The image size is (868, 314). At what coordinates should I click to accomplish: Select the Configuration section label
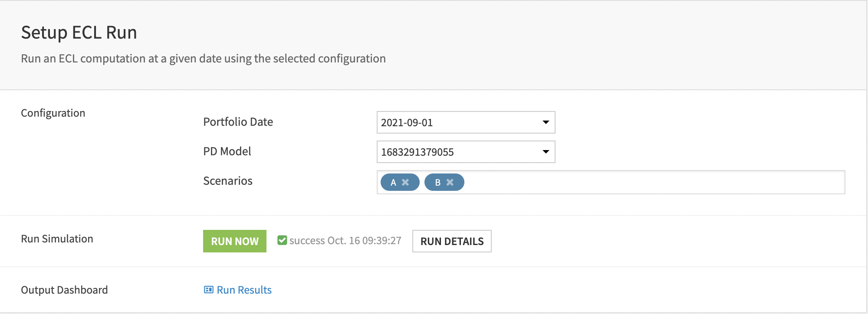point(53,113)
